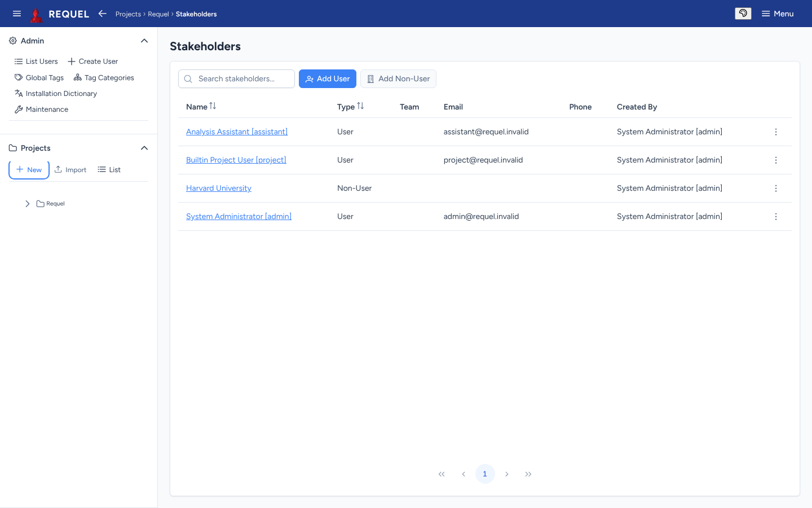Go back using the left arrow icon
This screenshot has height=508, width=812.
click(x=102, y=14)
